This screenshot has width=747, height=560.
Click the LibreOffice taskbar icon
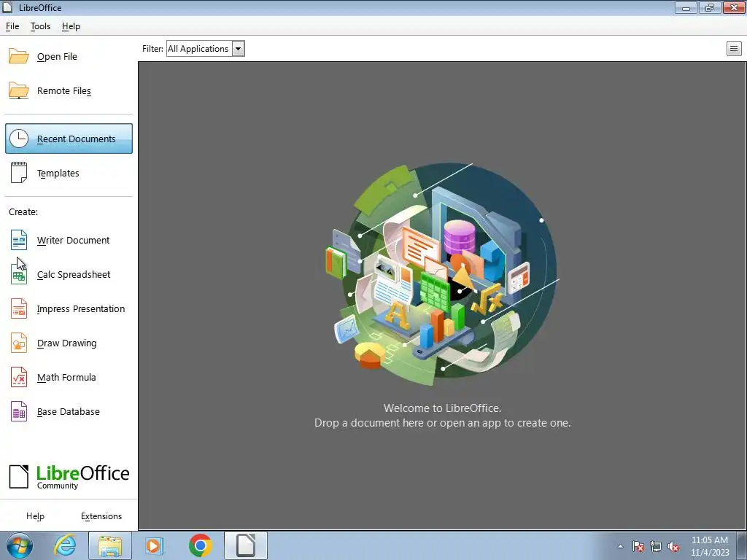coord(246,545)
